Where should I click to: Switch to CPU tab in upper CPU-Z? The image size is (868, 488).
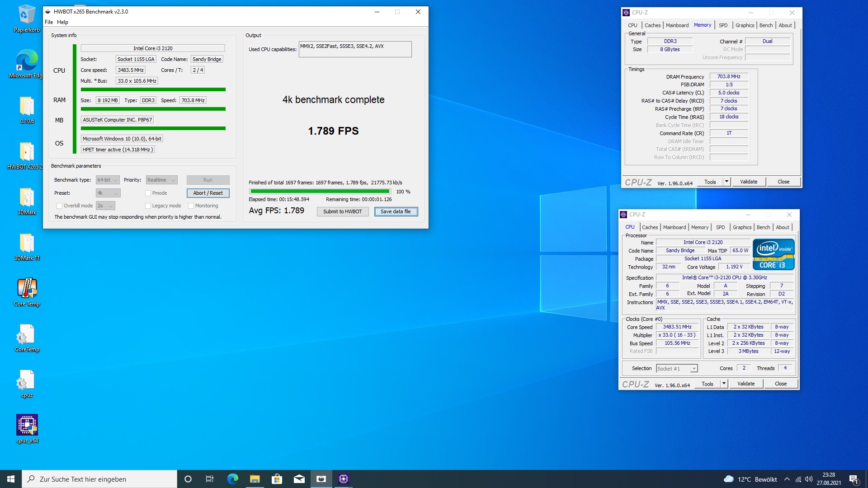(632, 25)
